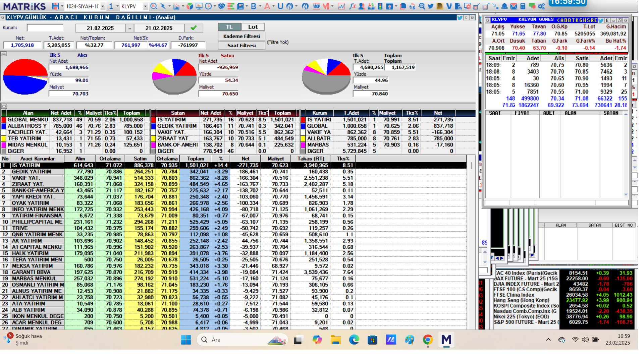Click the blue U toolbar icon
644x362 pixels.
[x=280, y=6]
